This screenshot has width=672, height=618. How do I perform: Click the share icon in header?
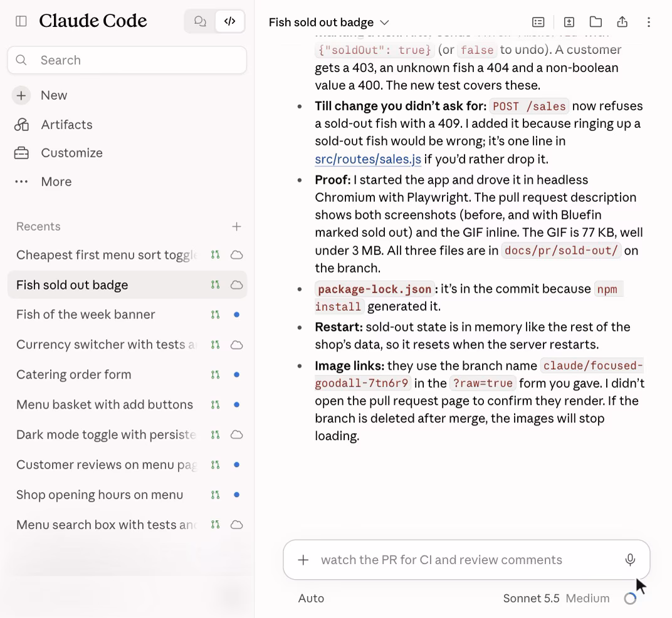622,22
